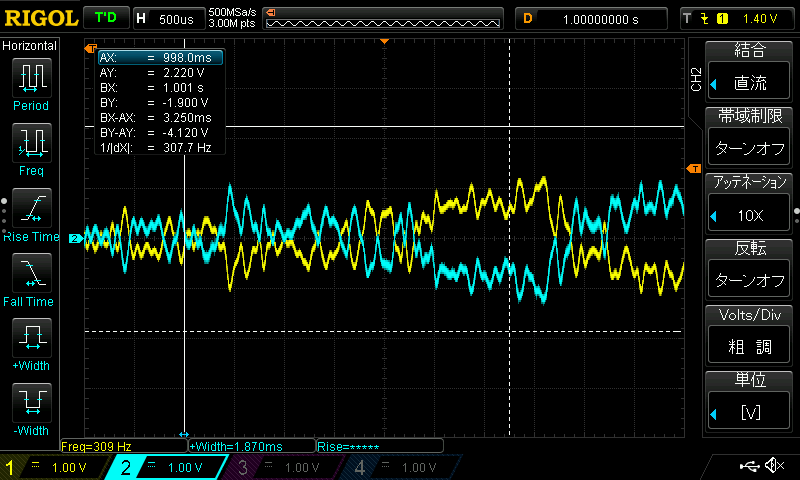This screenshot has width=800, height=480.
Task: Select channel 3 tab at bottom
Action: point(286,467)
